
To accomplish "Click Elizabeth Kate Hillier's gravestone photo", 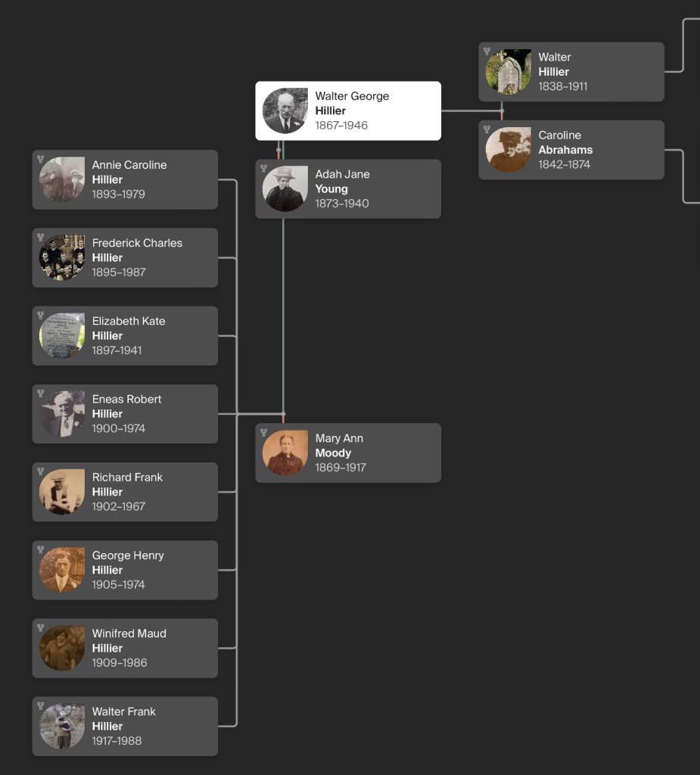I will [62, 336].
